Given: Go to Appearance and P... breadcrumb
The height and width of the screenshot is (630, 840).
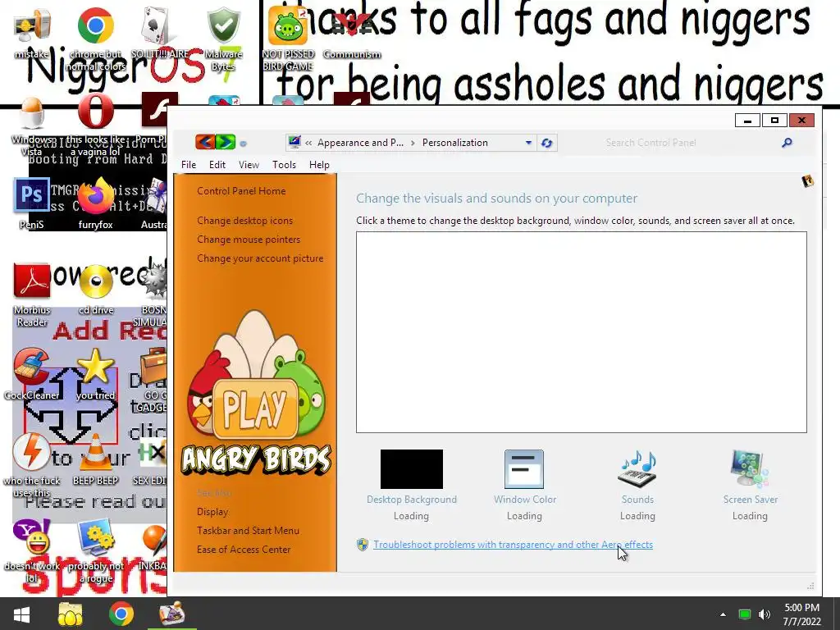Looking at the screenshot, I should (x=360, y=143).
